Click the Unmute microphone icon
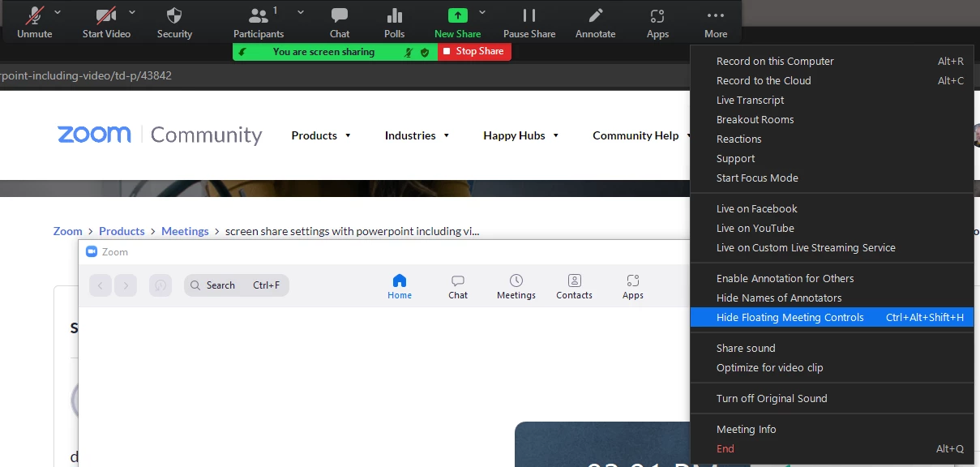Screen dimensions: 980x467 point(34,15)
